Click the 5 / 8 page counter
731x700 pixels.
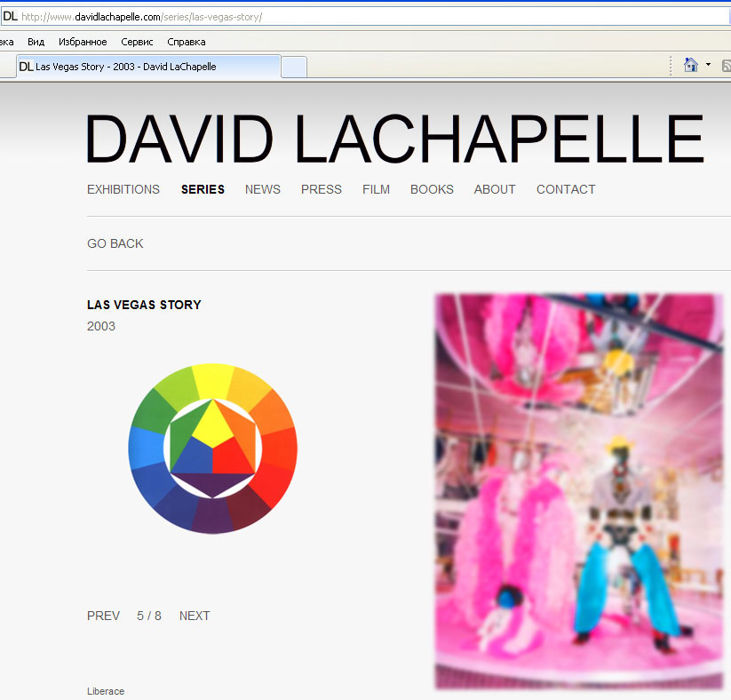[x=148, y=616]
